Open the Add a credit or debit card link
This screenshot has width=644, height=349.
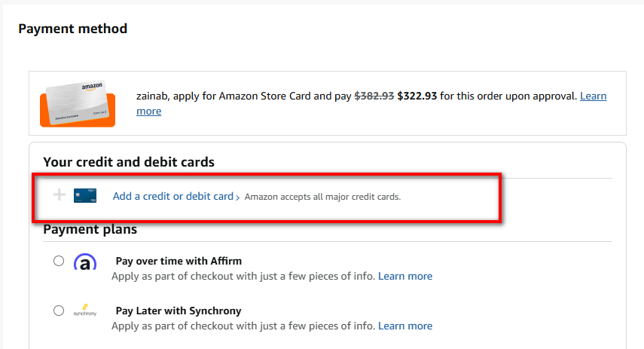pos(172,196)
